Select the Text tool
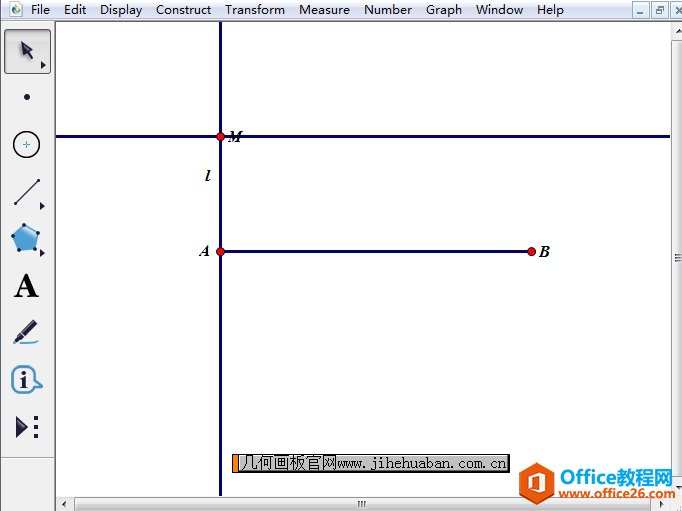 point(26,286)
